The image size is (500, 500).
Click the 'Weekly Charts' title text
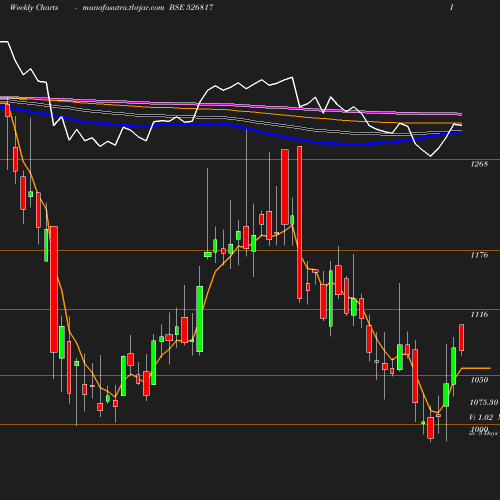click(x=34, y=7)
